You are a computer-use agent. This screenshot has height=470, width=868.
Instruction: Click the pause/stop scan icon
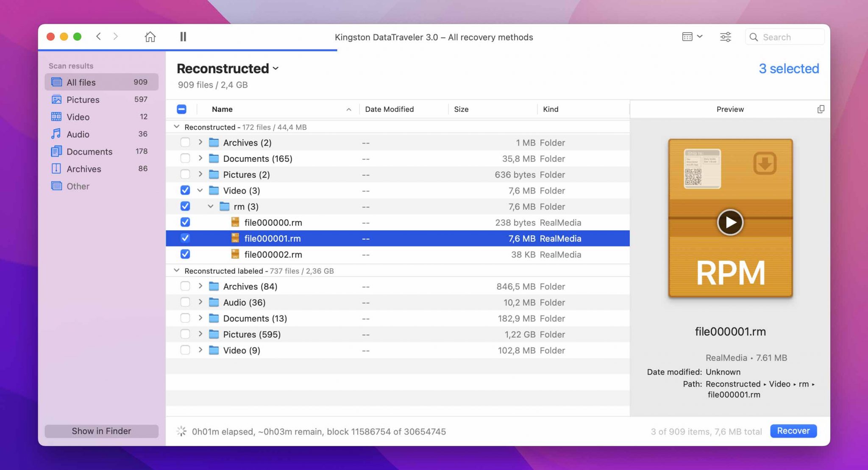click(x=183, y=36)
